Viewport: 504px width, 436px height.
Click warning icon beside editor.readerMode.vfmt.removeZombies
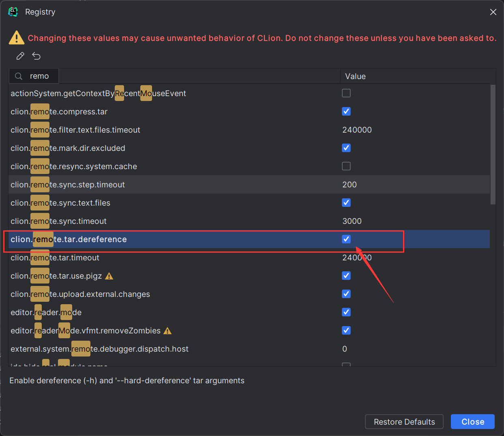(x=167, y=331)
